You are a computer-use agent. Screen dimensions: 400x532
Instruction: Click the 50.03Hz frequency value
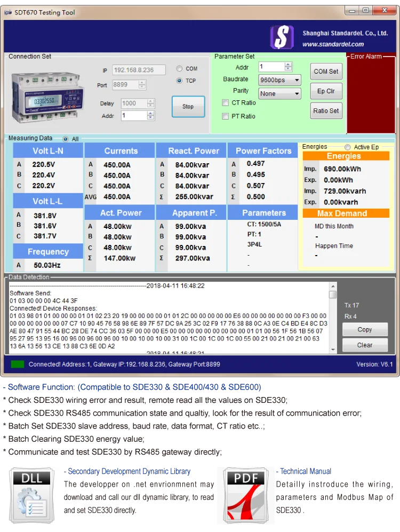(x=47, y=265)
